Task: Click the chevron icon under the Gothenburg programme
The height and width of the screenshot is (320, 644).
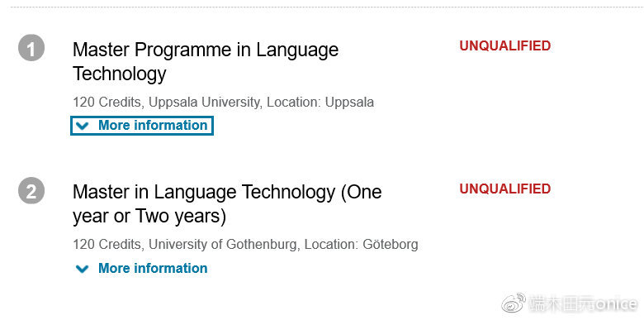Action: pos(83,269)
